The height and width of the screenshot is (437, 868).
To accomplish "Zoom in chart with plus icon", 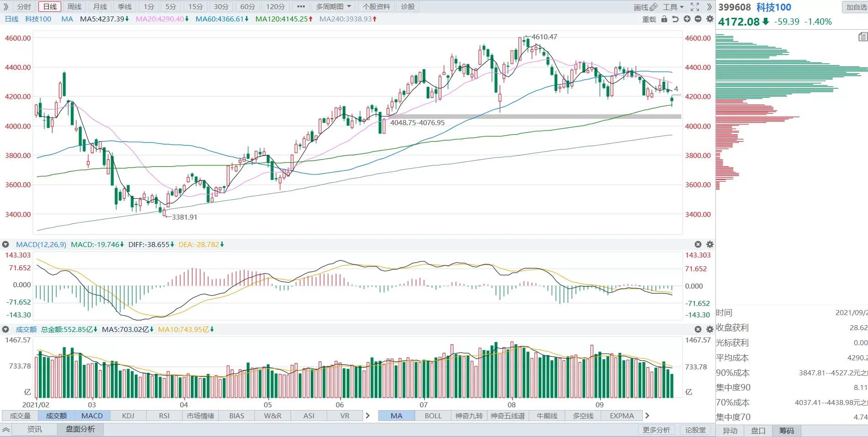I will [687, 19].
